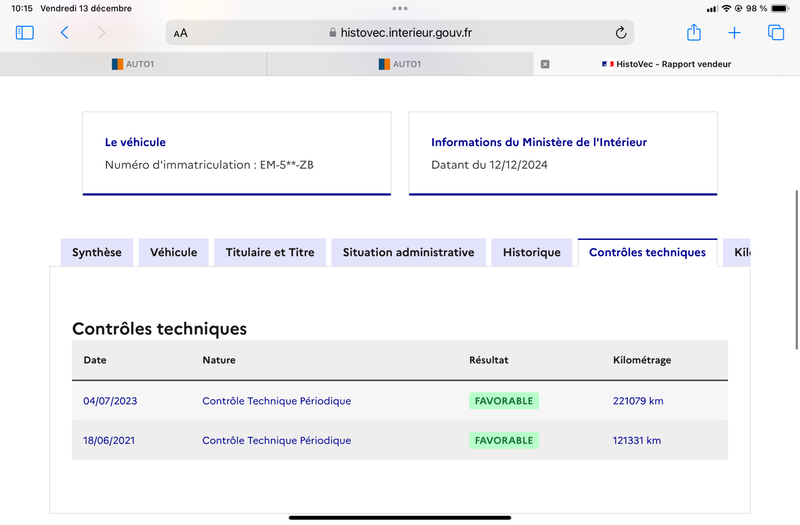Screen dimensions: 800x525
Task: Show the Safari sidebar
Action: 24,33
